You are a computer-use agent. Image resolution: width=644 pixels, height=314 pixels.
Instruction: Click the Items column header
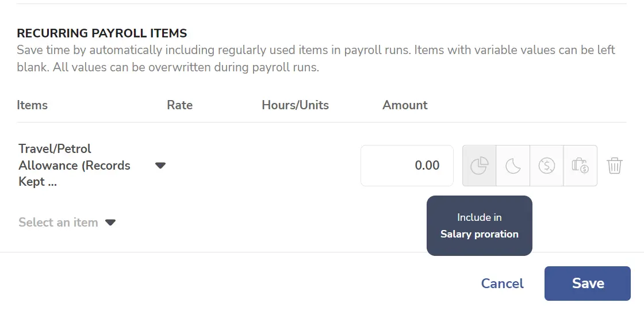tap(32, 105)
